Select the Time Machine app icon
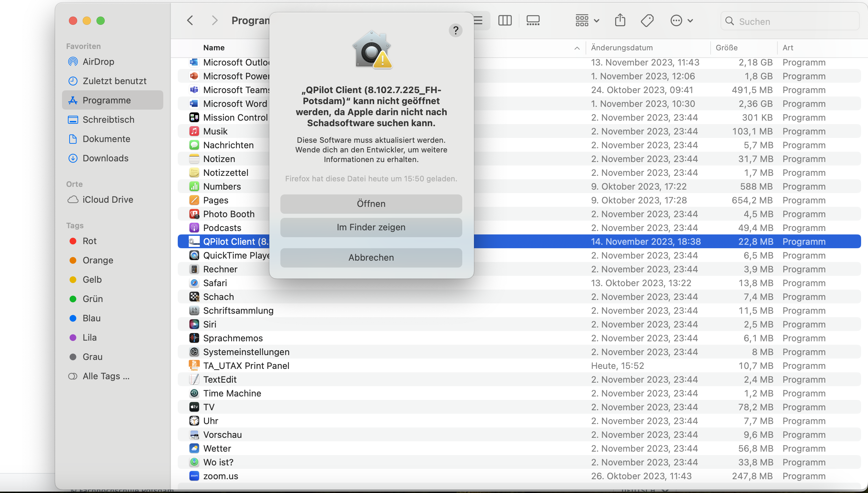868x493 pixels. point(194,393)
